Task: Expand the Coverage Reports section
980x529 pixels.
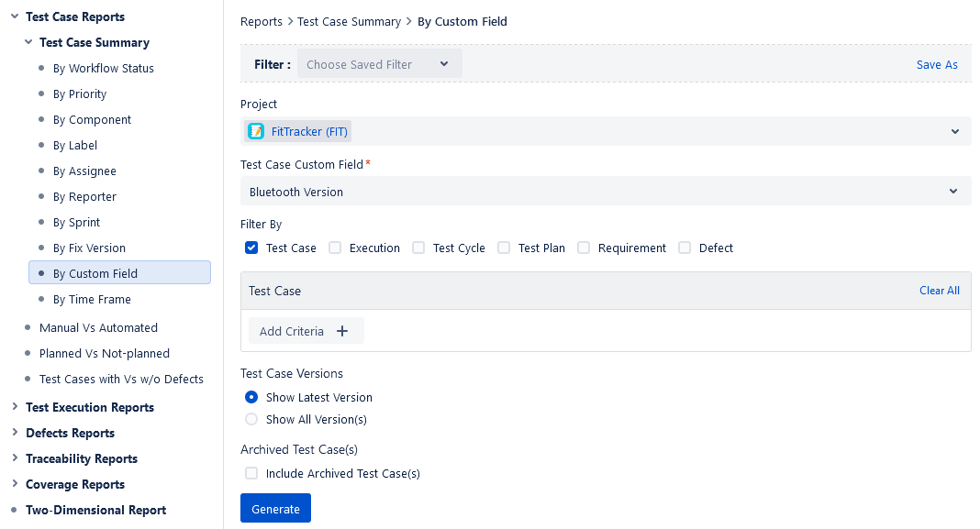Action: pyautogui.click(x=13, y=484)
